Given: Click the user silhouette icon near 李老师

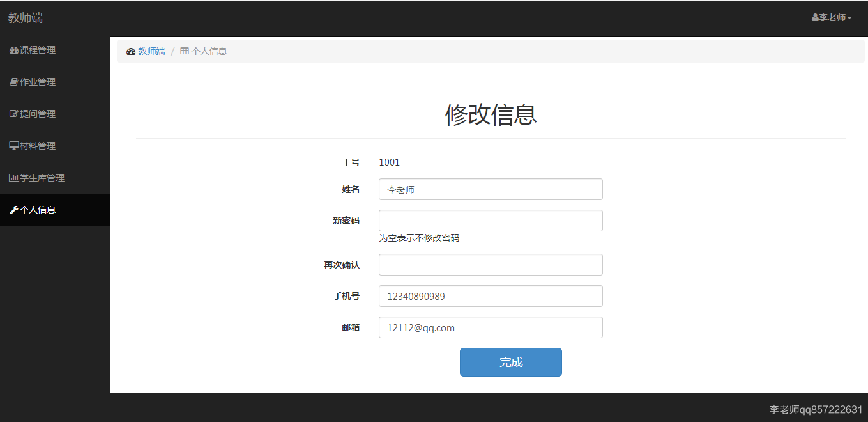Looking at the screenshot, I should [814, 17].
